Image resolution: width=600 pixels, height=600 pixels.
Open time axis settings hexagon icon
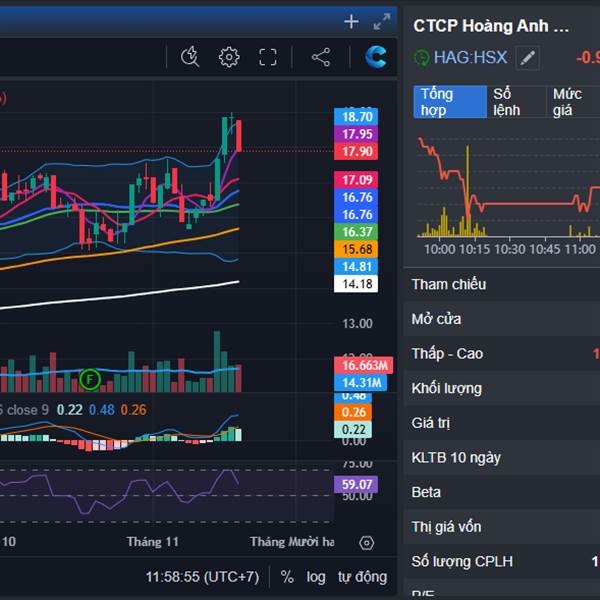(367, 543)
